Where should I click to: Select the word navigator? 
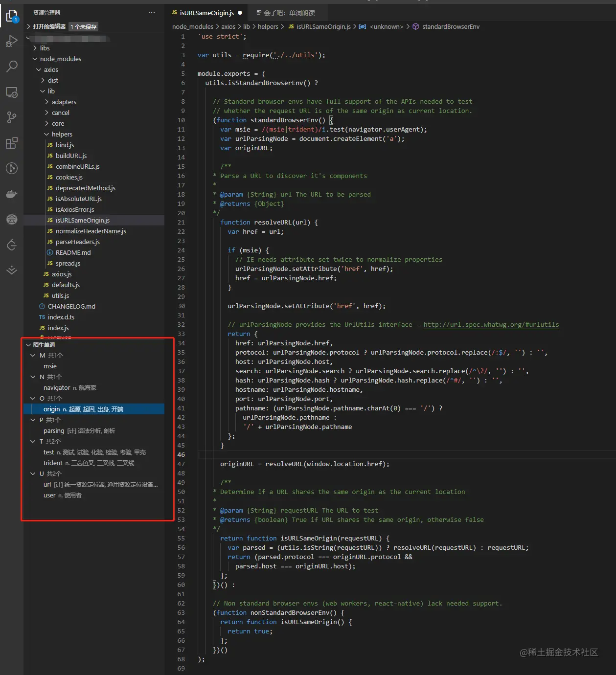(x=57, y=388)
